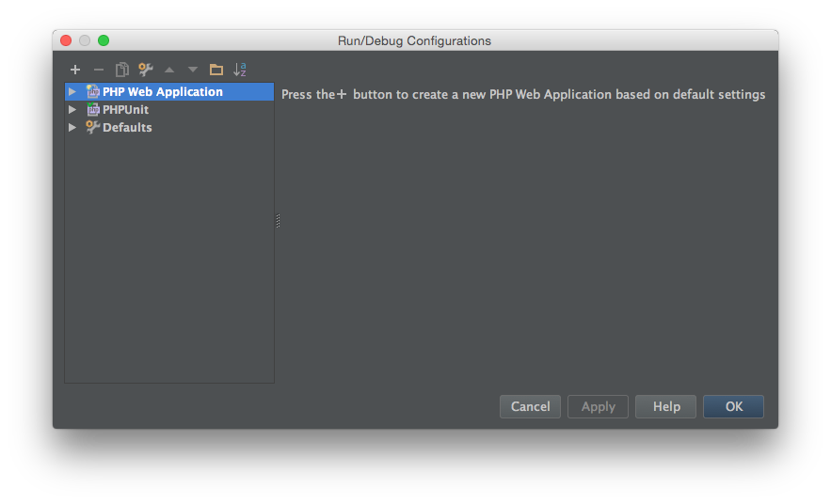Create a new folder with folder icon
831x504 pixels.
point(216,70)
